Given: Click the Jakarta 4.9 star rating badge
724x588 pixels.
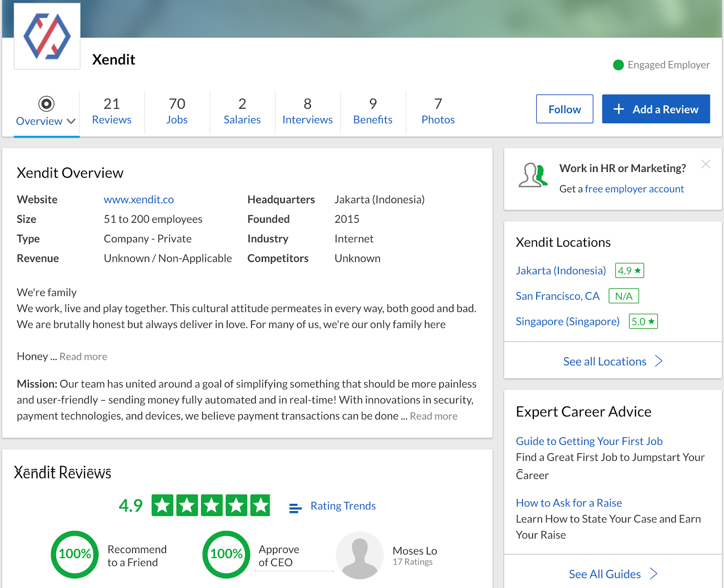Looking at the screenshot, I should point(629,271).
